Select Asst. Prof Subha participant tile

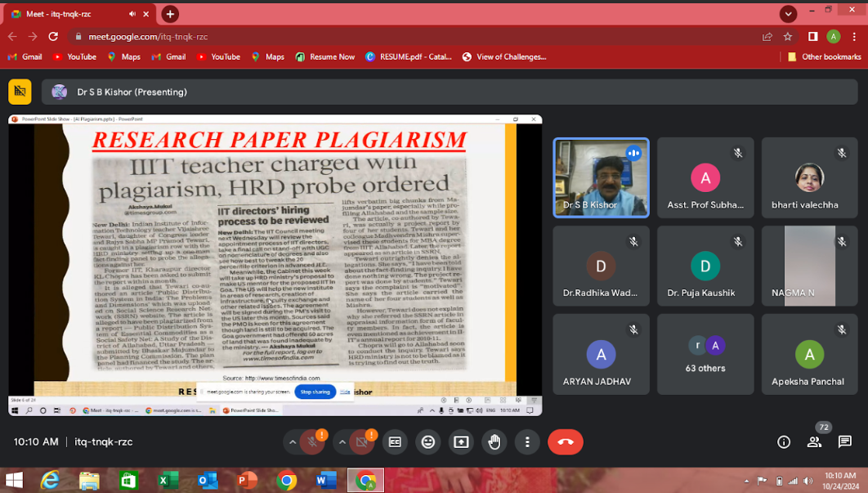tap(705, 177)
